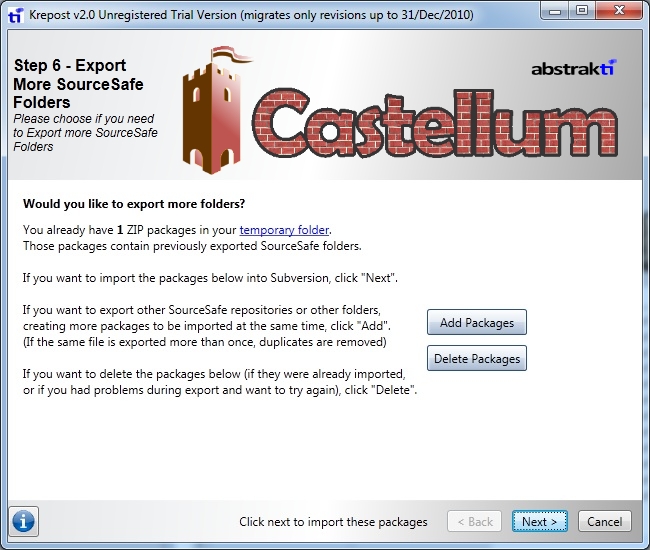Screen dimensions: 650x550
Task: Click the Castellum brick logo text
Action: (435, 123)
